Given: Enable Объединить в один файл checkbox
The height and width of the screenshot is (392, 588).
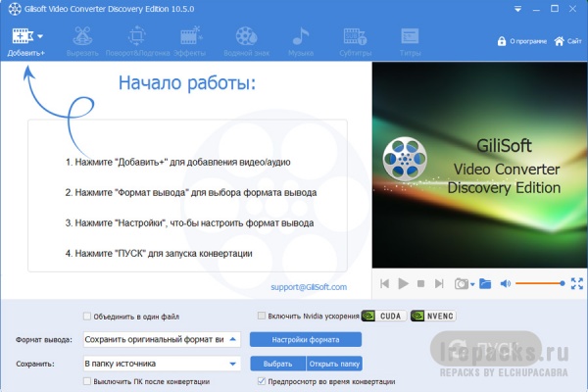Looking at the screenshot, I should click(87, 317).
